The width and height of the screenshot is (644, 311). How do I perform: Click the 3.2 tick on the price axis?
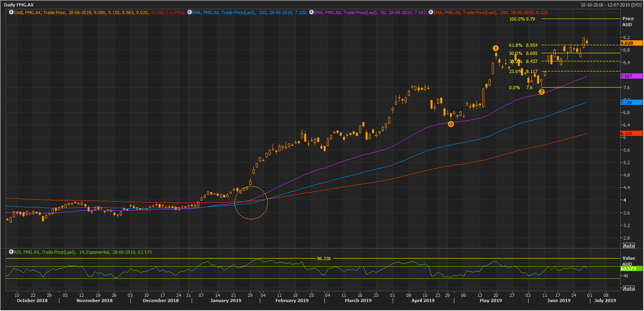tap(626, 225)
